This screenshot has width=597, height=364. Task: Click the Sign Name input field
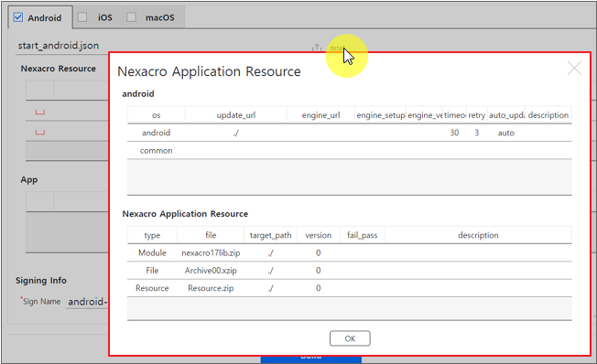[x=87, y=302]
